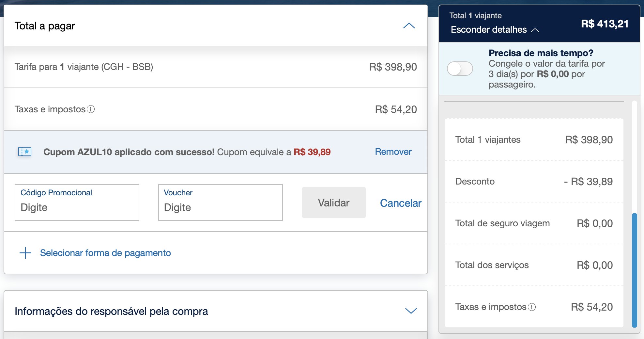Collapse the Total a pagar section chevron
644x339 pixels.
point(409,25)
